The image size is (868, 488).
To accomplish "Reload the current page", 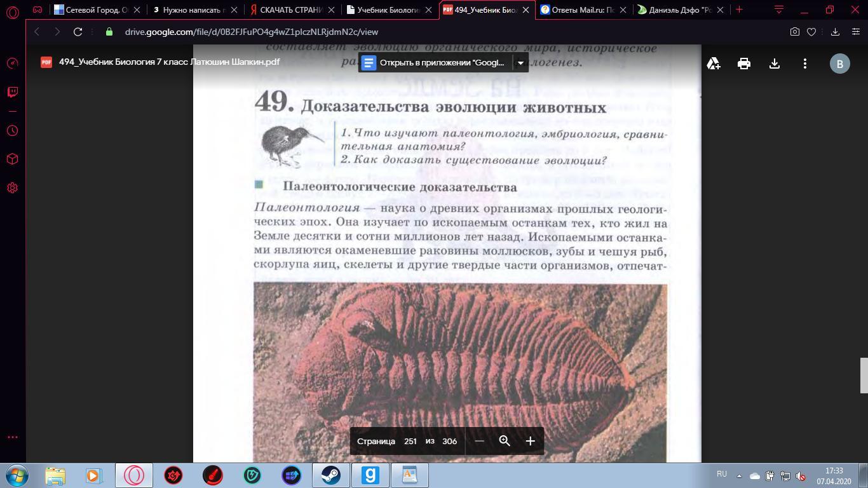I will (78, 32).
